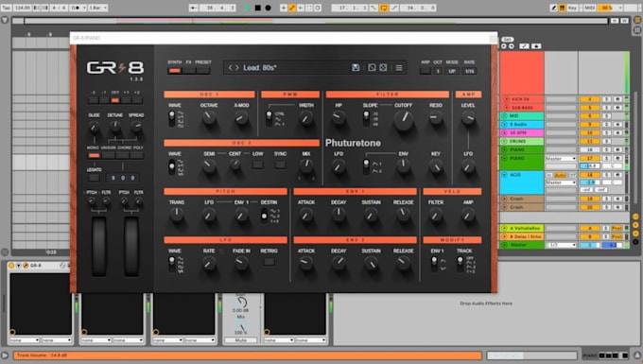Click the Mute button in device chain
Screen dimensions: 643x364
(x=241, y=340)
